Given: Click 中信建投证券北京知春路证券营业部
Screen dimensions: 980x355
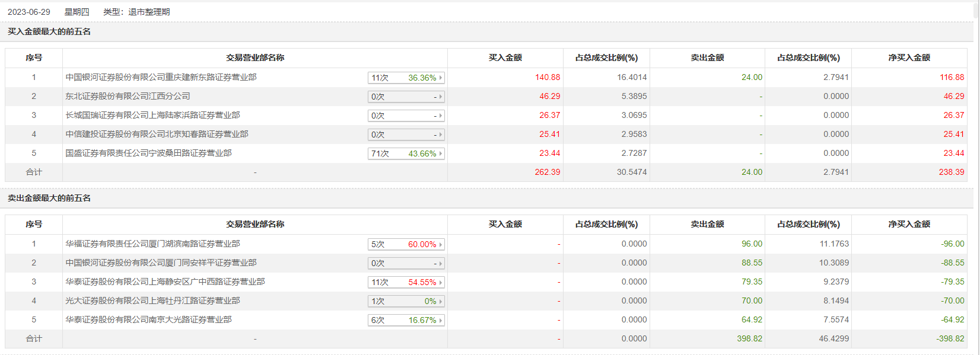Looking at the screenshot, I should [x=157, y=134].
